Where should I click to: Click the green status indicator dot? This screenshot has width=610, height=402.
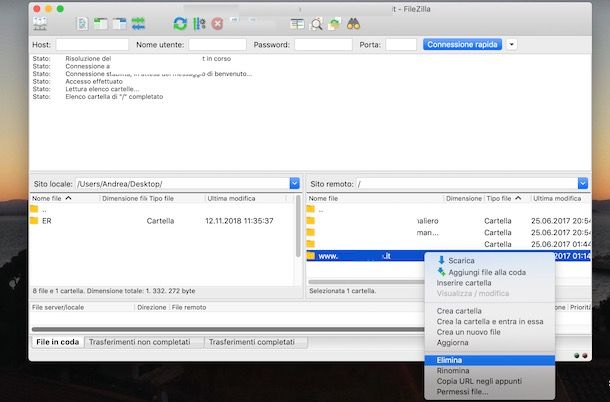[x=577, y=355]
